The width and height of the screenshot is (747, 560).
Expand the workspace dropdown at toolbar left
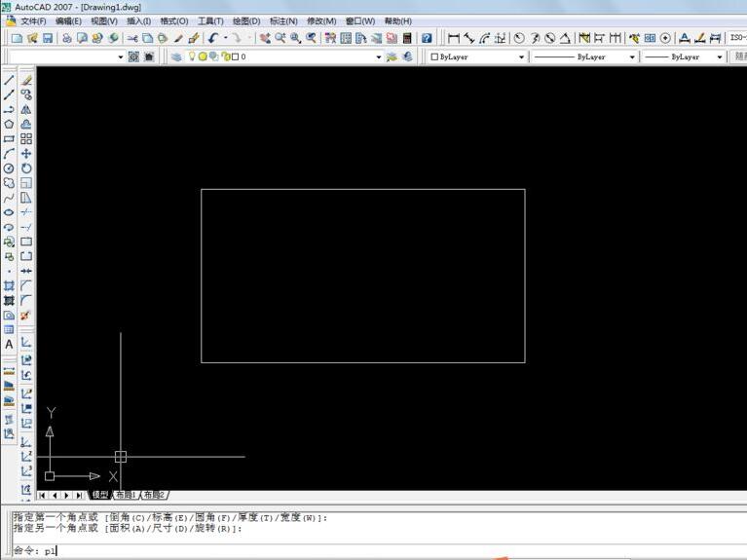pos(121,56)
